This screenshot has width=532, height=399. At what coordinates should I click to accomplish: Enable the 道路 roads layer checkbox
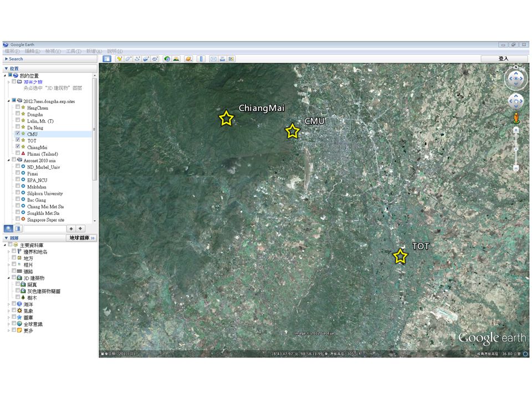point(14,271)
